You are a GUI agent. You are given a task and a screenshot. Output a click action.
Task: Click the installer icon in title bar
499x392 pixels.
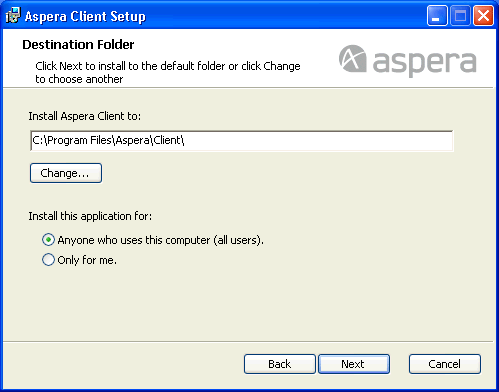pos(13,15)
